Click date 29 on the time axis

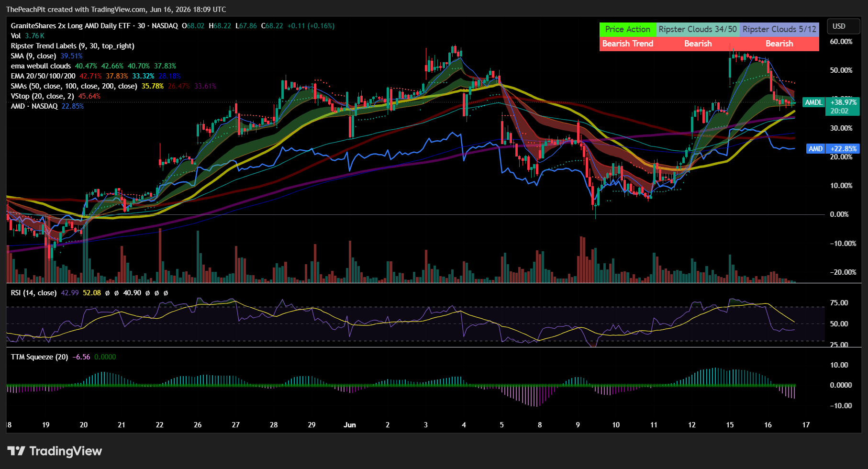click(312, 425)
